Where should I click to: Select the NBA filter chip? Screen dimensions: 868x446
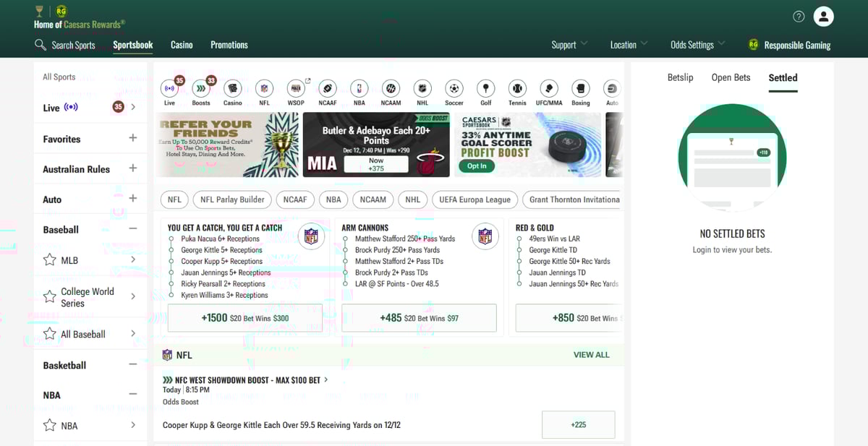(x=333, y=200)
